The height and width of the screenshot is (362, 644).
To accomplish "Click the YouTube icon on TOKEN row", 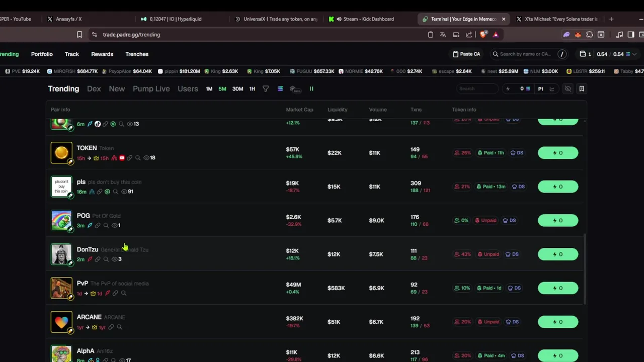I will tap(122, 158).
